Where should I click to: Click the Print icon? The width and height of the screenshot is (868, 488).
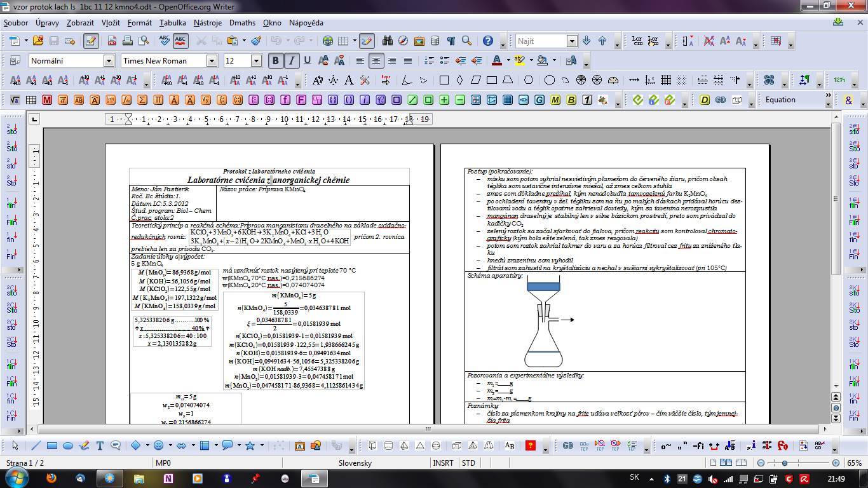128,41
